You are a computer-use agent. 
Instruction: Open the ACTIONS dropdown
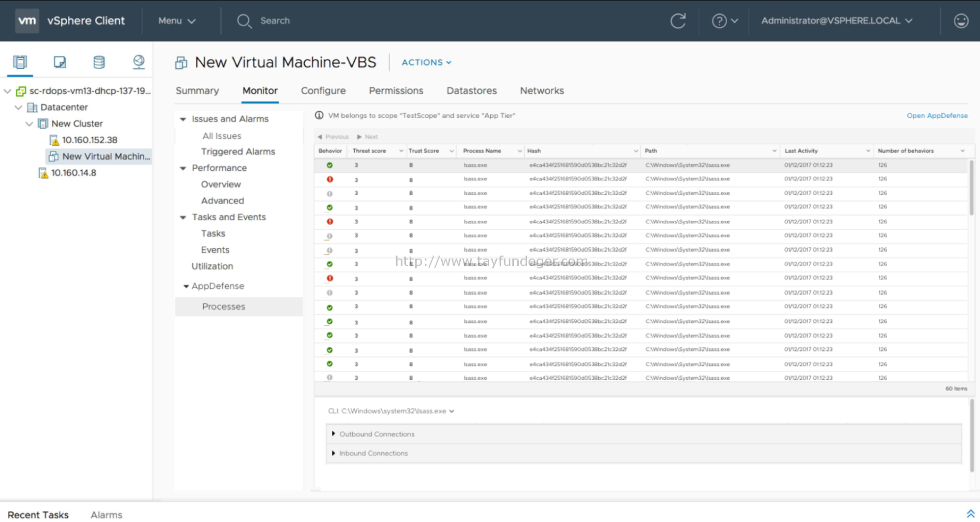point(426,62)
